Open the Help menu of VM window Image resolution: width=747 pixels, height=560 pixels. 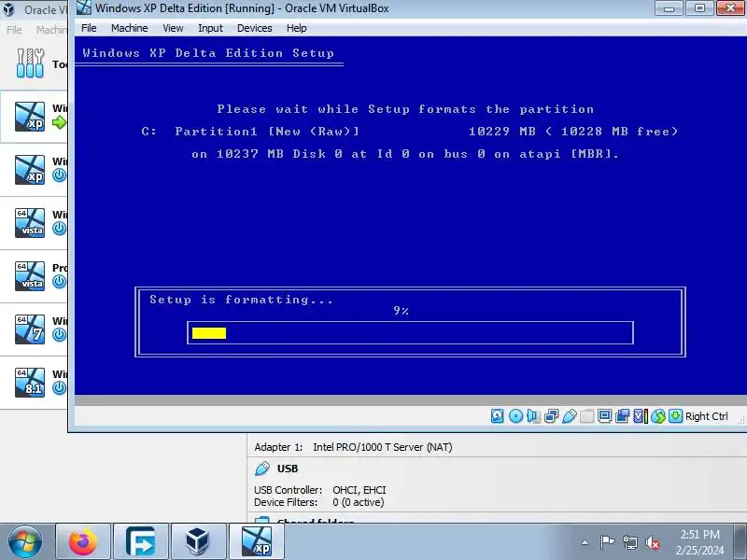pos(296,28)
